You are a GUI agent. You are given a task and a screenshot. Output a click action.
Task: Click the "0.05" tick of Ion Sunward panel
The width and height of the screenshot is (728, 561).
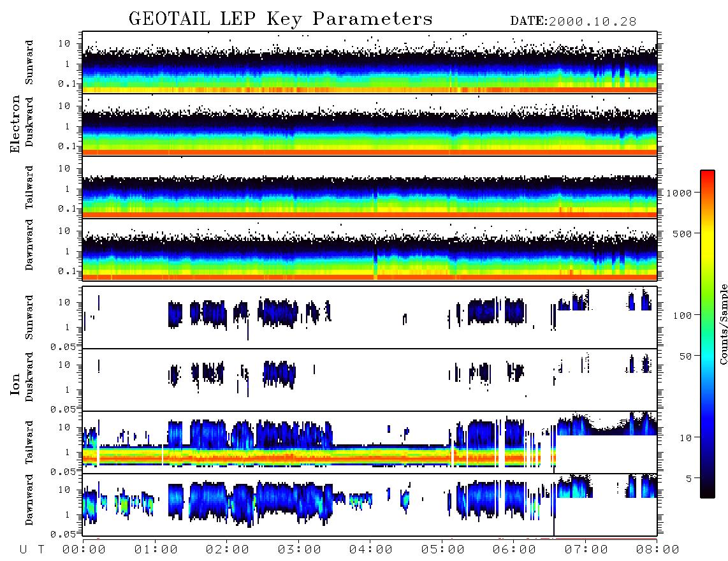click(x=63, y=346)
